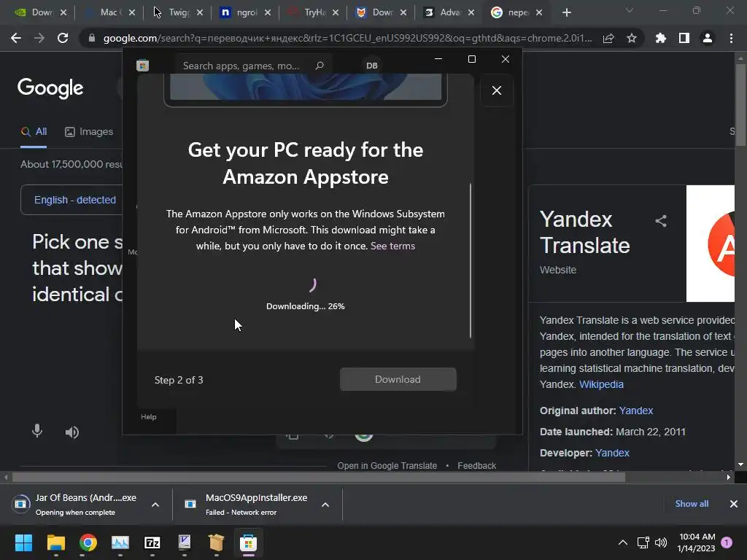Reload the Google search page
747x560 pixels.
pyautogui.click(x=63, y=38)
